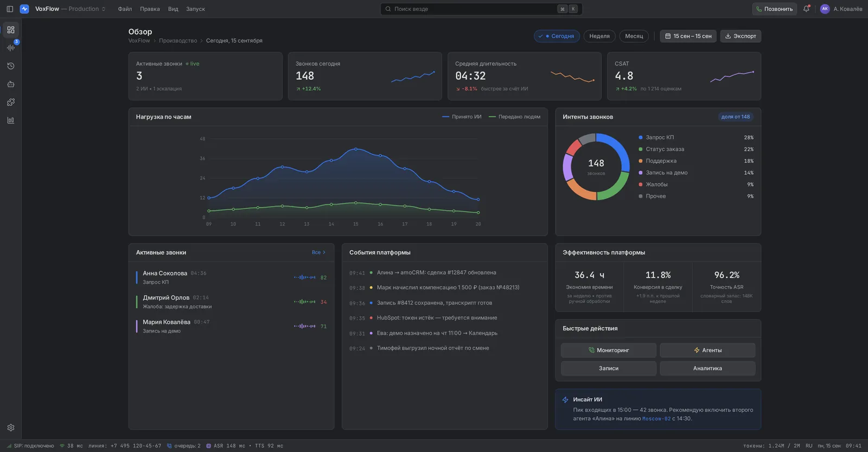This screenshot has height=452, width=868.
Task: Open the Записи quick action
Action: (609, 368)
